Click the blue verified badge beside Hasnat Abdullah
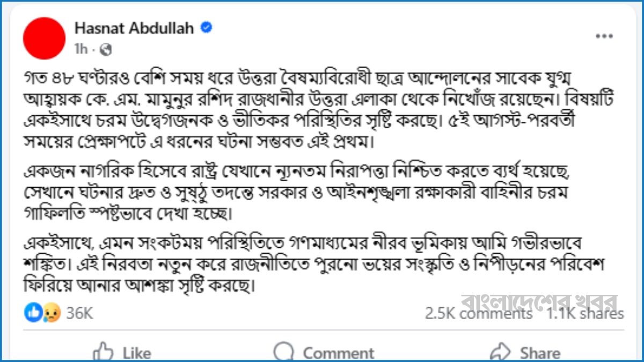 tap(206, 28)
